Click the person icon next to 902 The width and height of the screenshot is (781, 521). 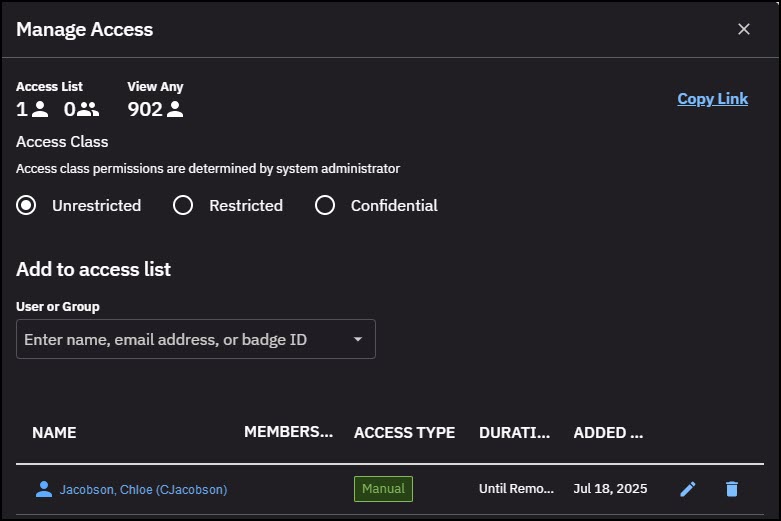(x=175, y=109)
